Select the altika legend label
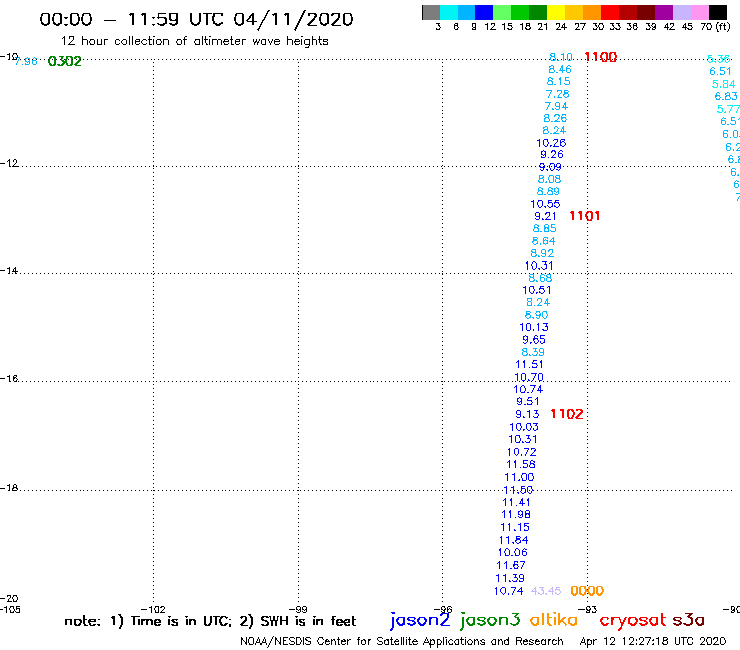740x650 pixels. pyautogui.click(x=554, y=620)
